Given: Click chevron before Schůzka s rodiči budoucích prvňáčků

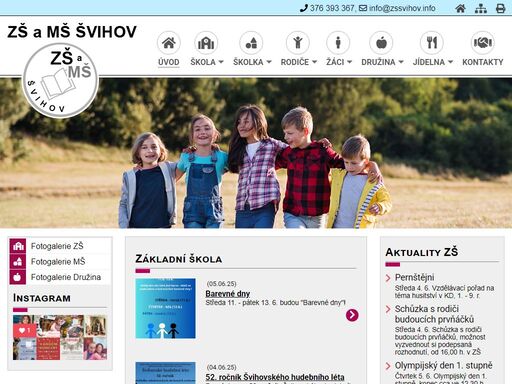Looking at the screenshot, I should pyautogui.click(x=388, y=309).
